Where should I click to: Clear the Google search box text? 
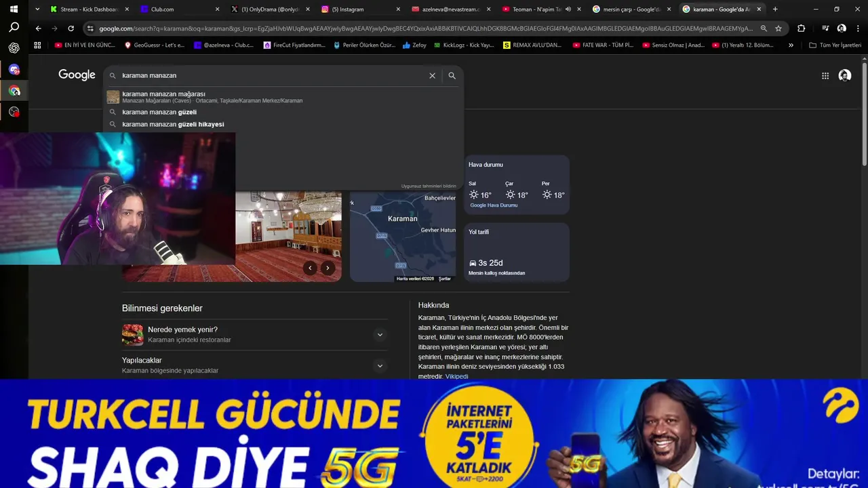432,75
